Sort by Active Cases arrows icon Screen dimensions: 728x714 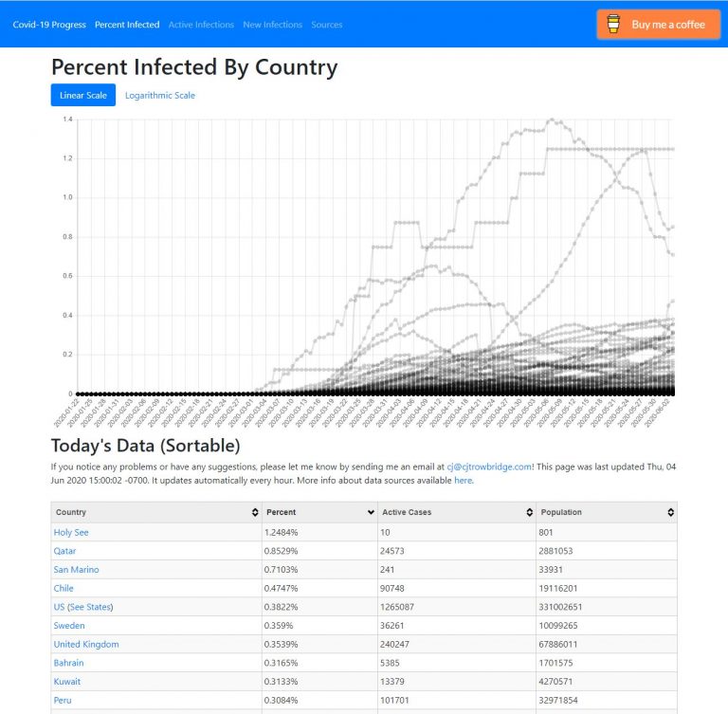click(529, 512)
